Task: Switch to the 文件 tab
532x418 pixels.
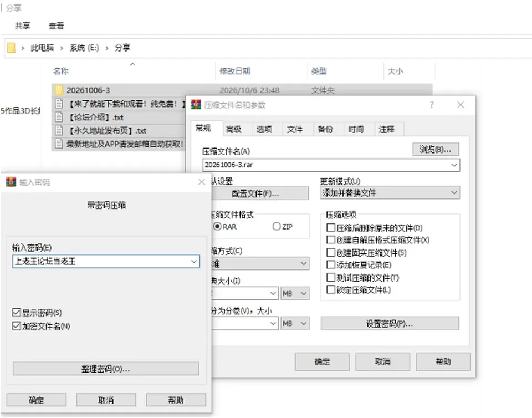Action: click(x=294, y=129)
